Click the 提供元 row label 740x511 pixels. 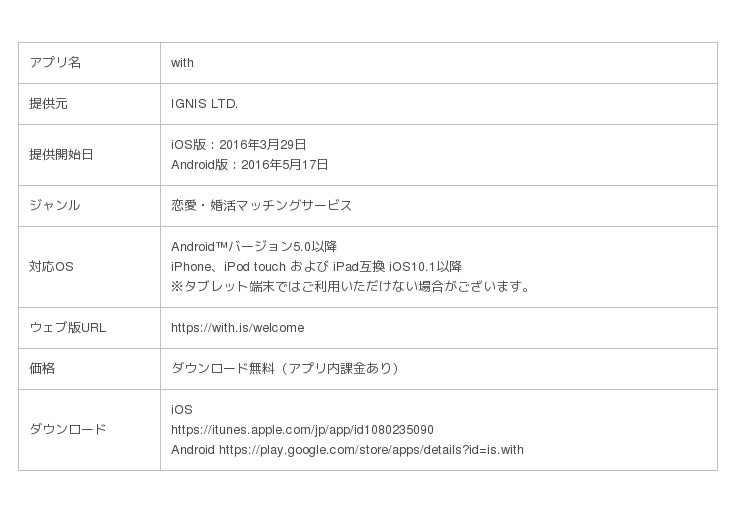pos(49,104)
